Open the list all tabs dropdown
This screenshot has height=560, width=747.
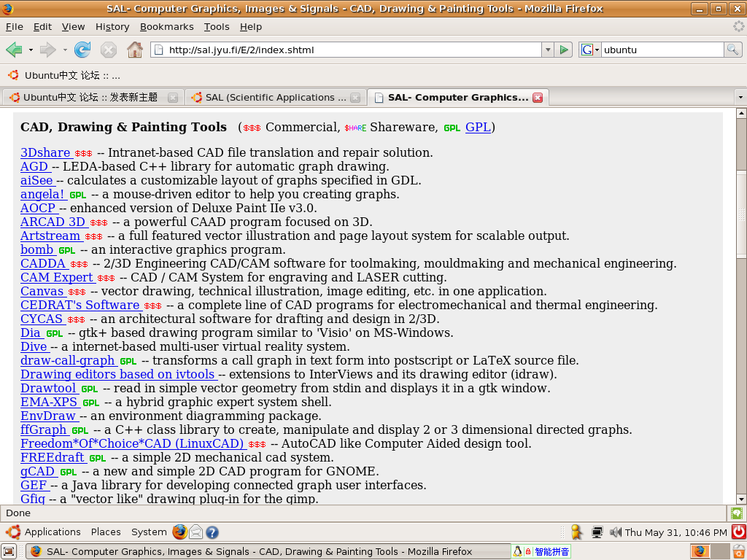click(740, 97)
